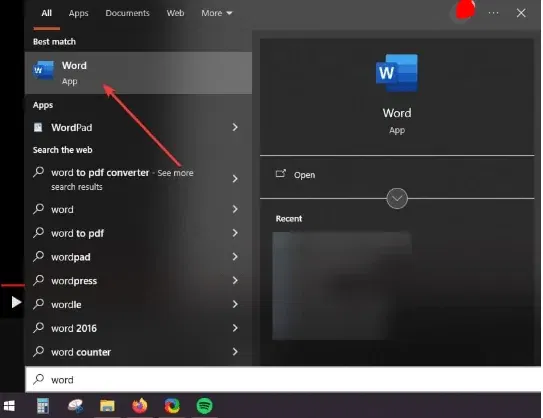
Task: Open the three-dot options menu
Action: (493, 13)
